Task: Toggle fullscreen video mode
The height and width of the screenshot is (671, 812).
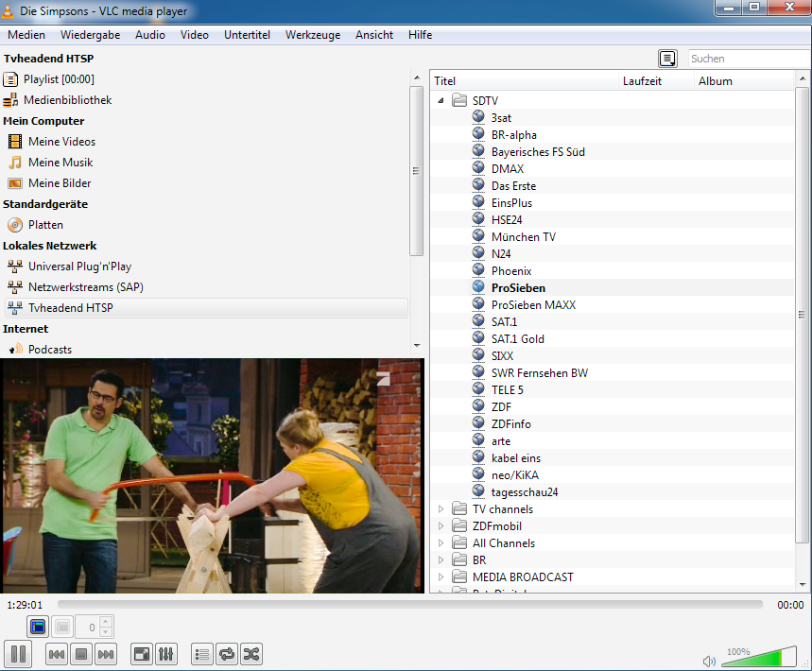Action: pyautogui.click(x=142, y=654)
